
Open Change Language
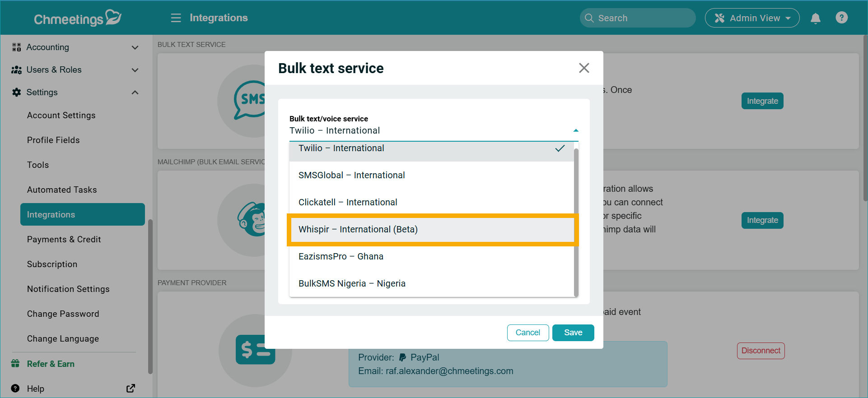[x=63, y=338]
